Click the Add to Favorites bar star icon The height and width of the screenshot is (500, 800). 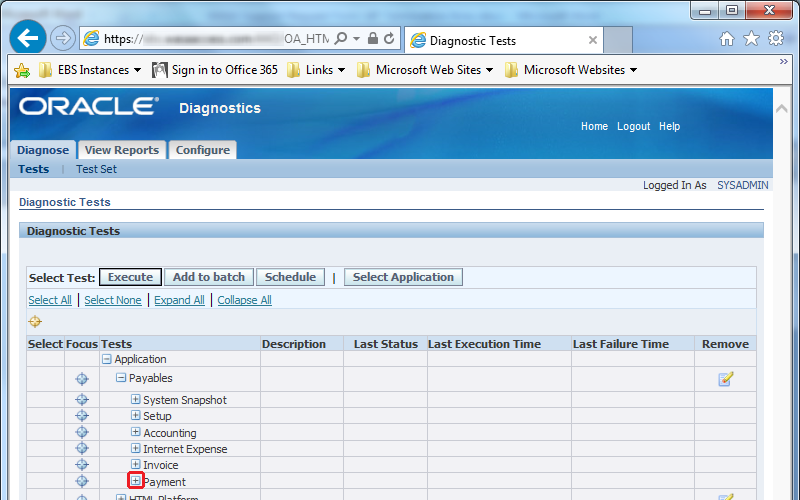coord(22,70)
